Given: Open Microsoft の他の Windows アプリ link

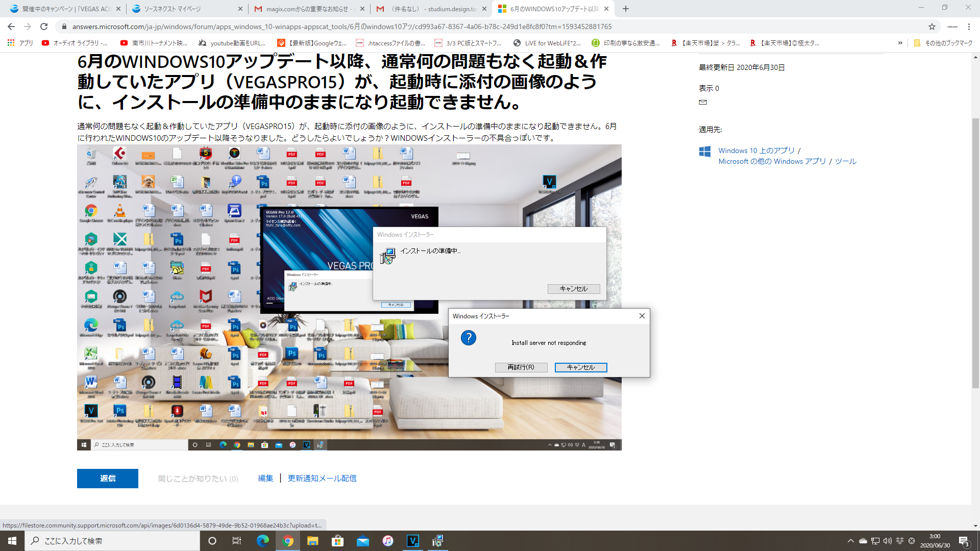Looking at the screenshot, I should point(772,161).
